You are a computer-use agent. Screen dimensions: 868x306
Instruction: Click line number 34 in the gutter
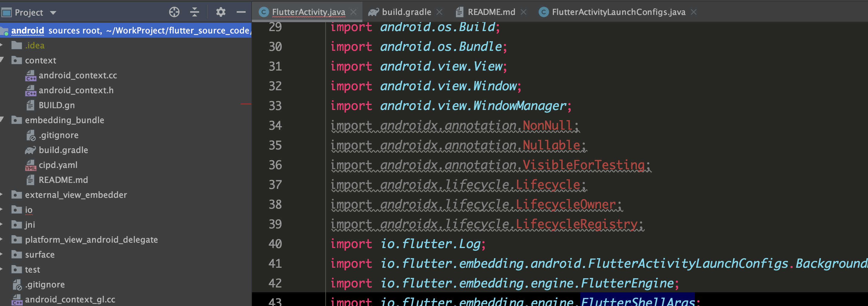(x=276, y=126)
